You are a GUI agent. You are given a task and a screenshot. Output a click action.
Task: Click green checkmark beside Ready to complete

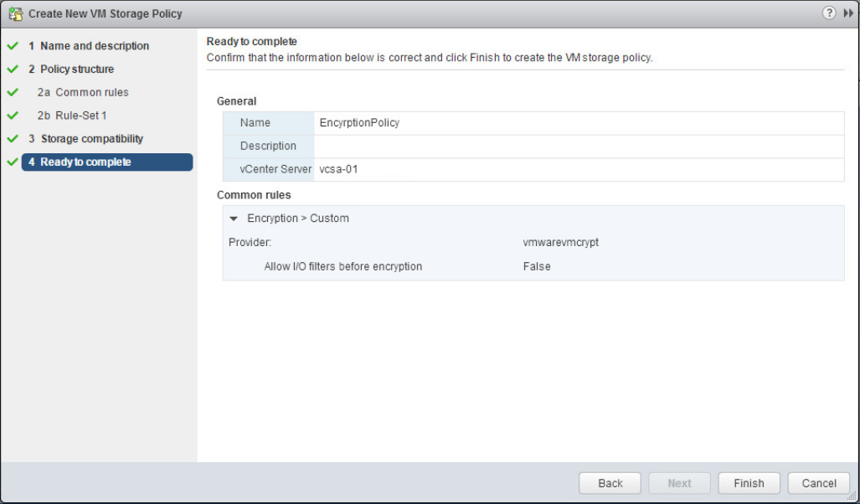tap(13, 162)
